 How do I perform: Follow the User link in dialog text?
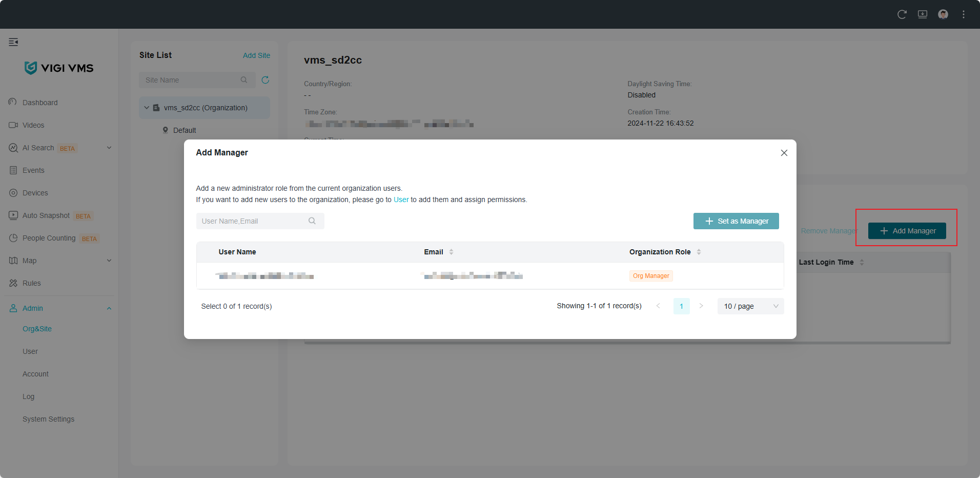point(401,200)
